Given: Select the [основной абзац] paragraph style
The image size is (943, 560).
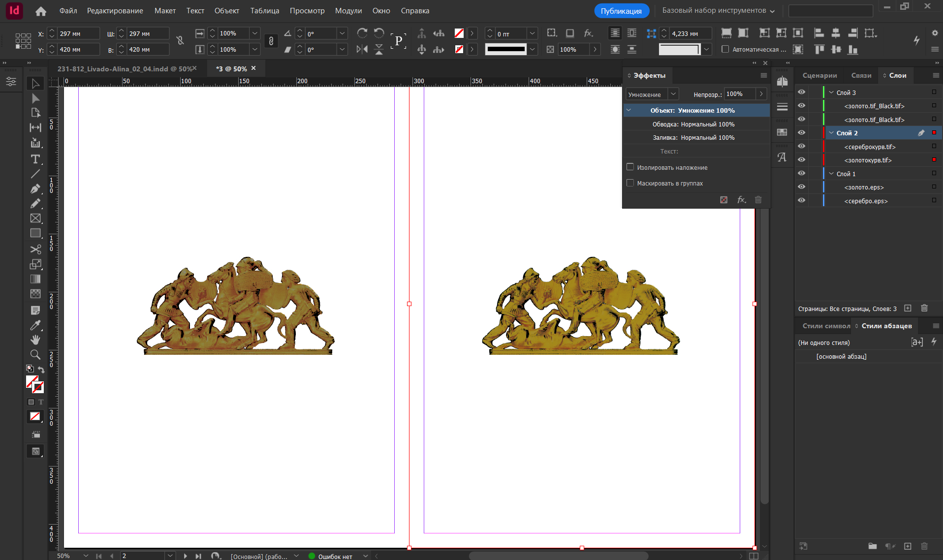Looking at the screenshot, I should click(841, 356).
